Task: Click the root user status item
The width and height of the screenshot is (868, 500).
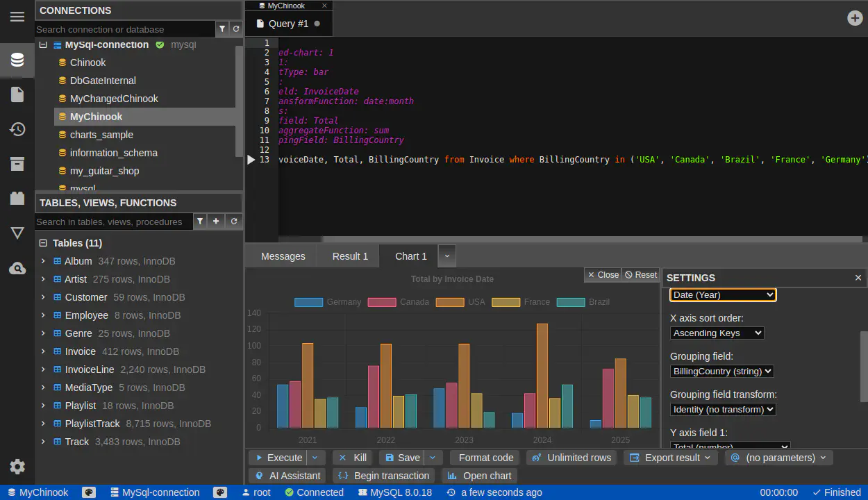Action: (x=256, y=492)
